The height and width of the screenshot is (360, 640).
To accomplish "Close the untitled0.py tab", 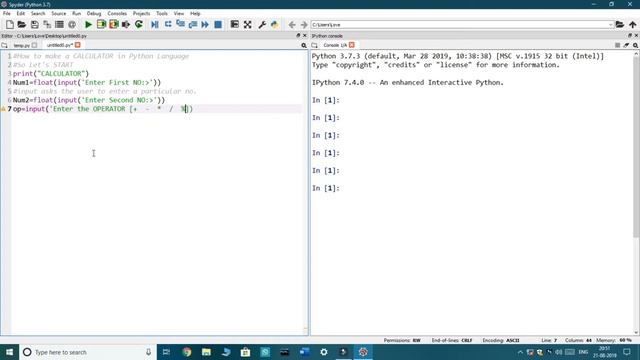I will point(78,45).
